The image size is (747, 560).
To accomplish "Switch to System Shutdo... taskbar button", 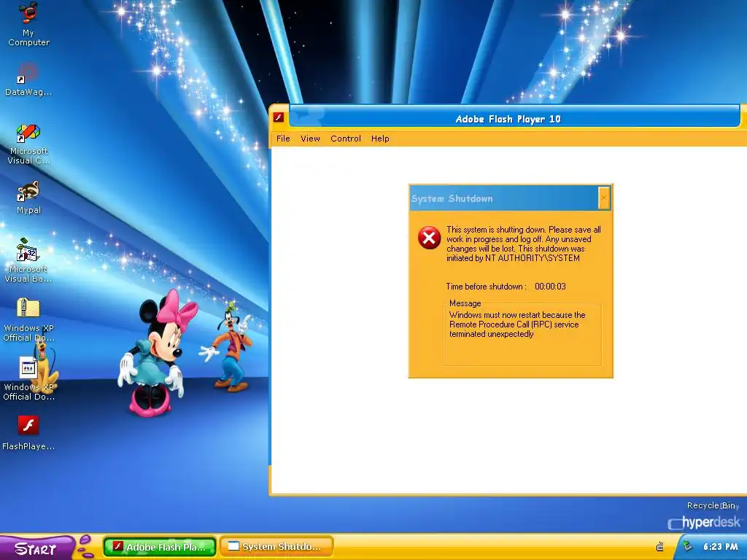I will point(276,547).
